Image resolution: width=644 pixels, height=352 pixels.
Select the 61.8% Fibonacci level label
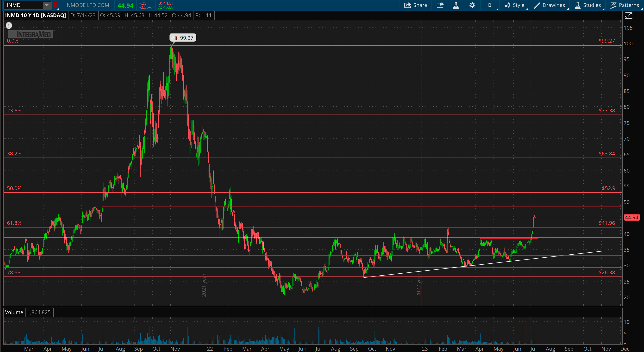tap(14, 223)
